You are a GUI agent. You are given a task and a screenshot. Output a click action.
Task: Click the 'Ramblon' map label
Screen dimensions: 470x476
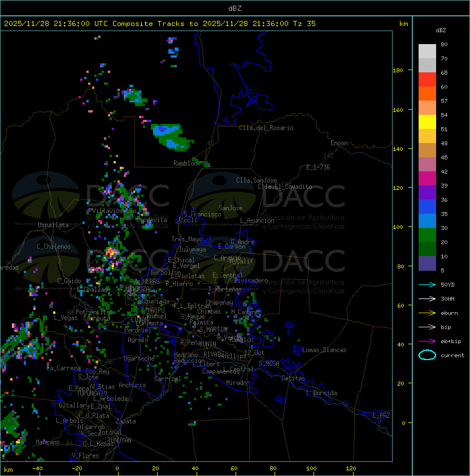point(185,163)
